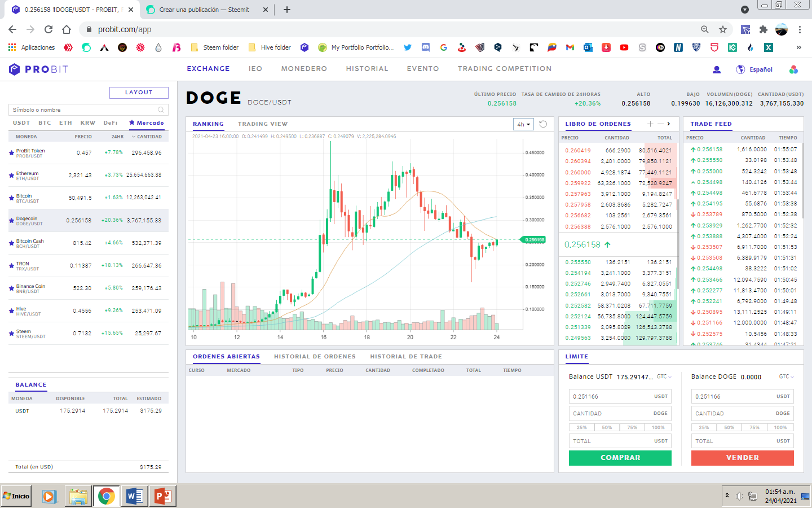812x508 pixels.
Task: Toggle favorite star for Bitcoin row
Action: (x=12, y=198)
